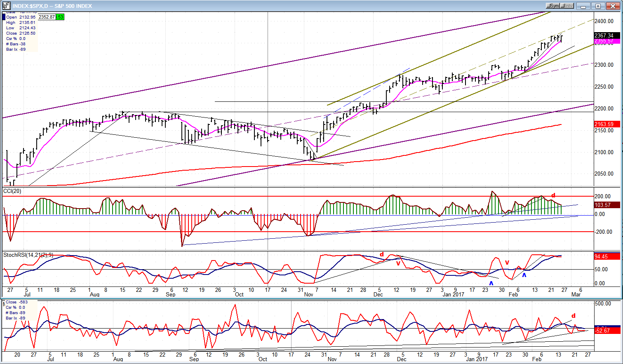
Task: Click the 2352.87 quote box
Action: (x=46, y=17)
